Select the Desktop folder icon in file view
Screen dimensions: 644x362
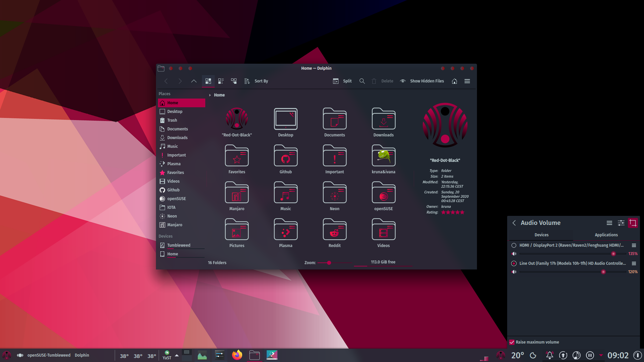coord(286,119)
